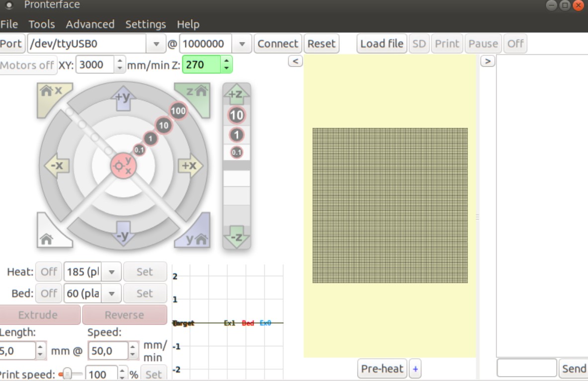
Task: Adjust Print speed percent spinner arrows
Action: pos(122,374)
